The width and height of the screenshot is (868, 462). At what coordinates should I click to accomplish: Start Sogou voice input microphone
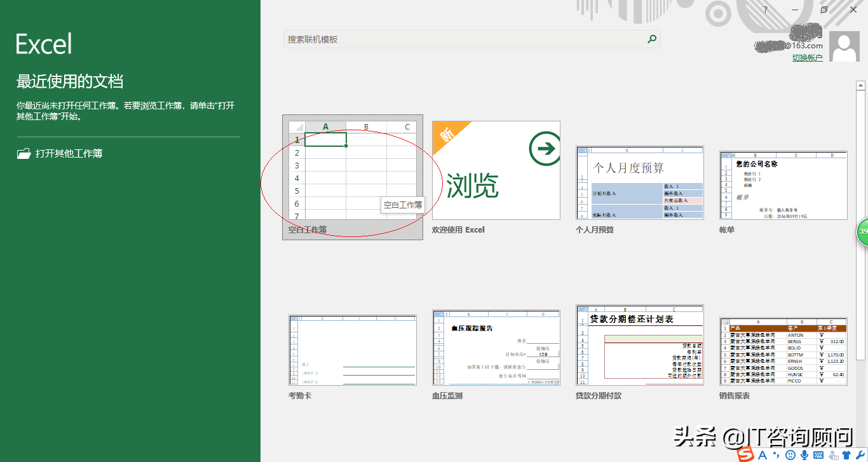tap(804, 455)
